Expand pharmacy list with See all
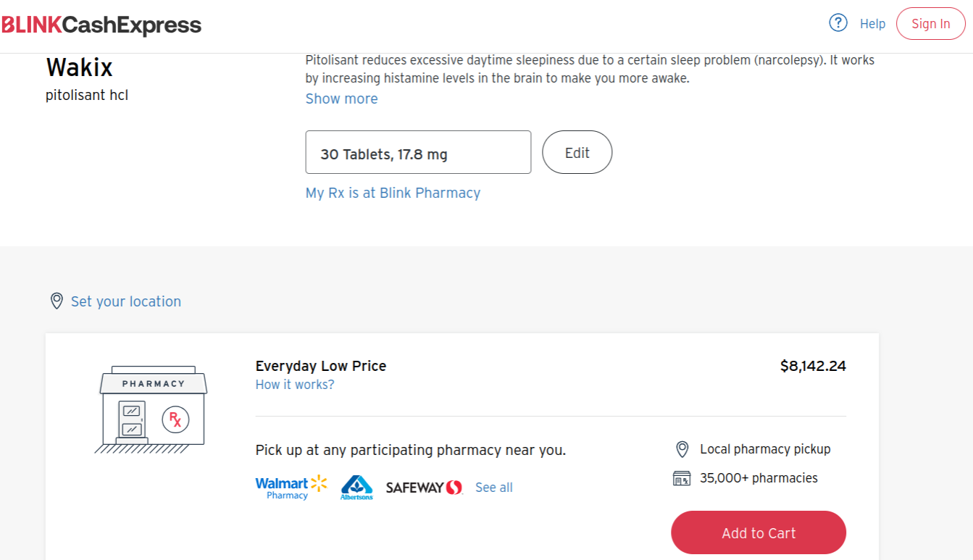 click(493, 488)
